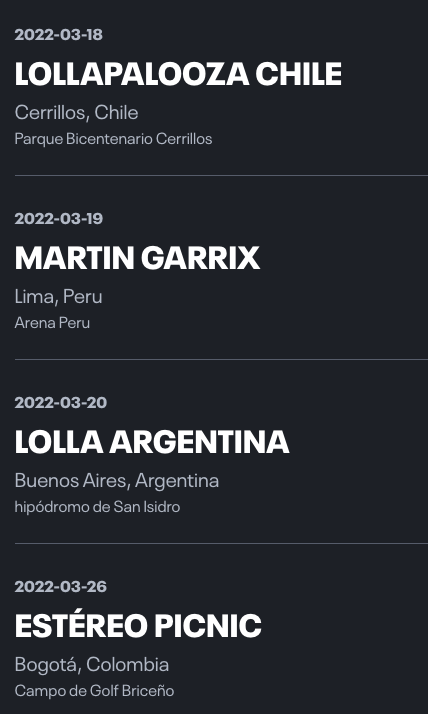Select the date 2022-03-19
The width and height of the screenshot is (428, 714).
(x=59, y=219)
